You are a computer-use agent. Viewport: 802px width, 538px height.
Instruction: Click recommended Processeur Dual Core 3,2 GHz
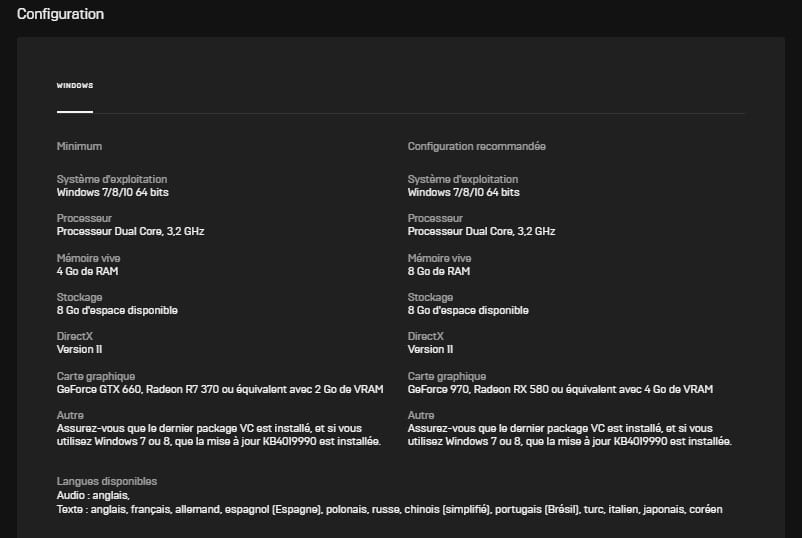point(481,231)
